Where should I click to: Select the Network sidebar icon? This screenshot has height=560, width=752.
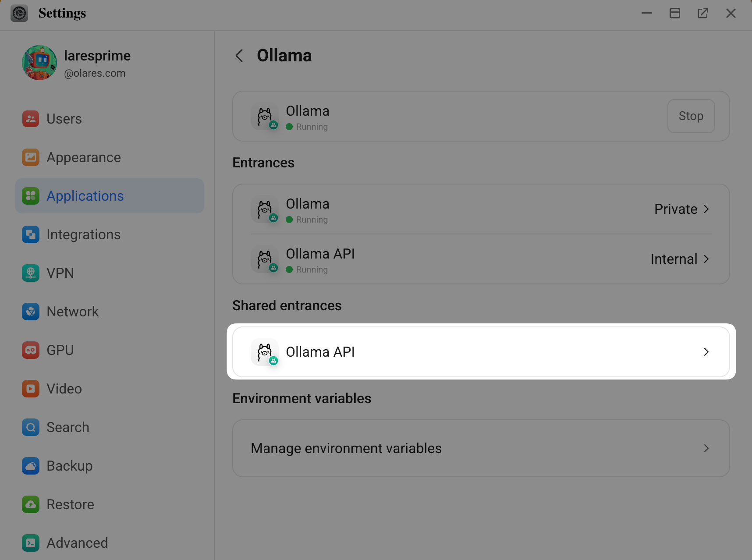pyautogui.click(x=30, y=312)
